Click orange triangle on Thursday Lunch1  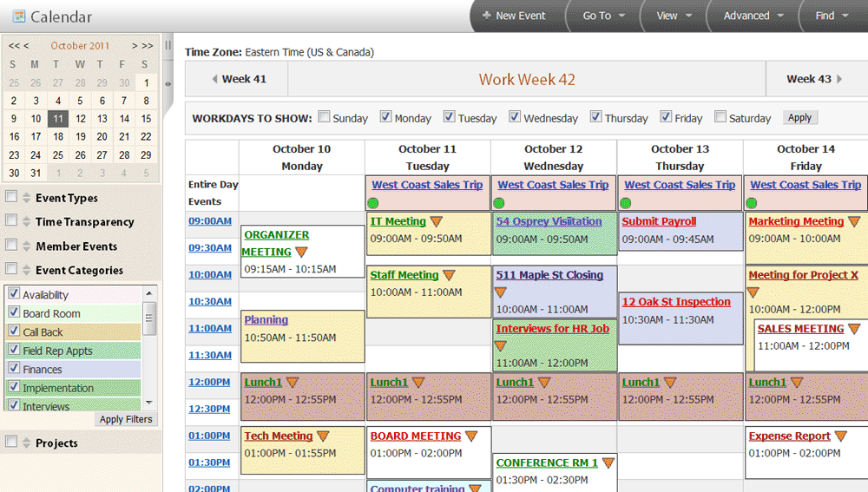pos(670,383)
